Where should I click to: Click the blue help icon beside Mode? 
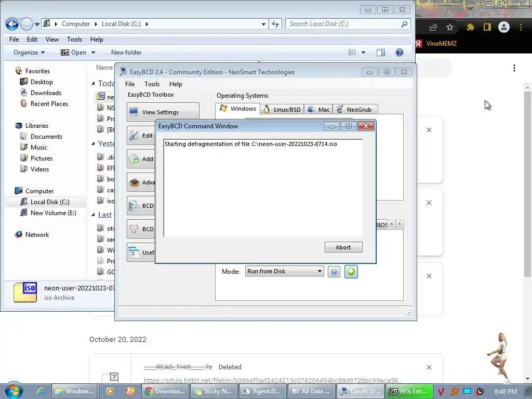[x=334, y=271]
